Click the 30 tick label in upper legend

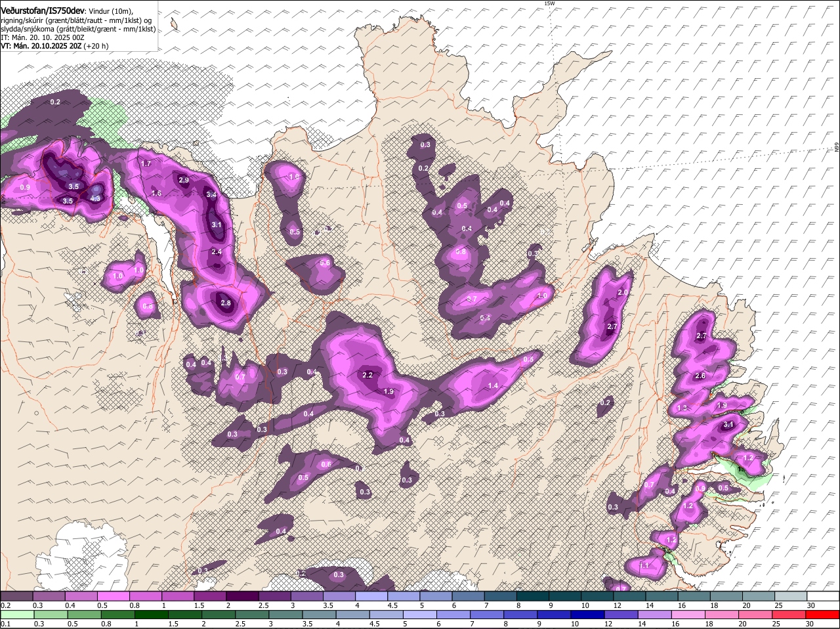pos(811,605)
